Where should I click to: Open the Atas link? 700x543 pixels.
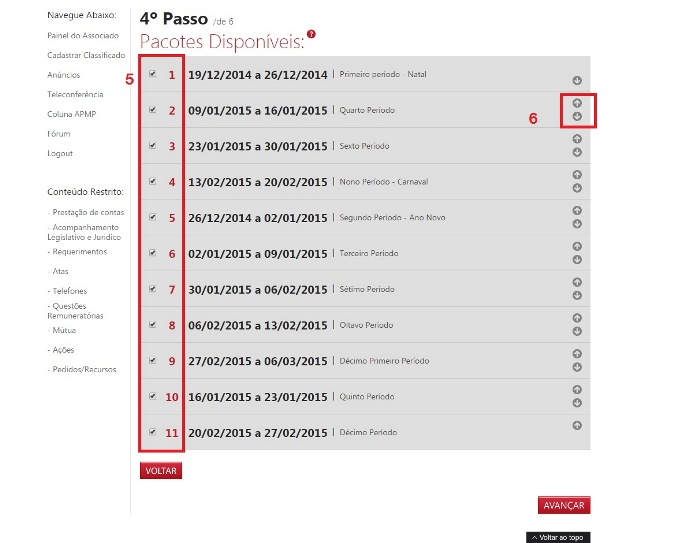[x=58, y=271]
